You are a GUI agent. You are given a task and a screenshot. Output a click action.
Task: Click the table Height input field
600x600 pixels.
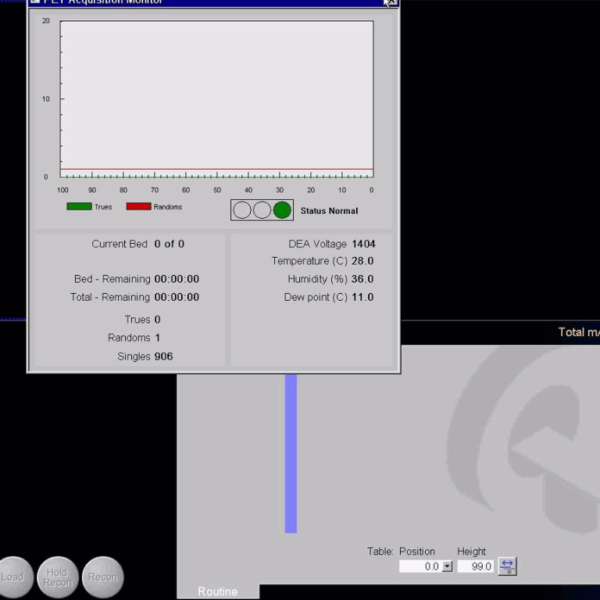(x=475, y=566)
